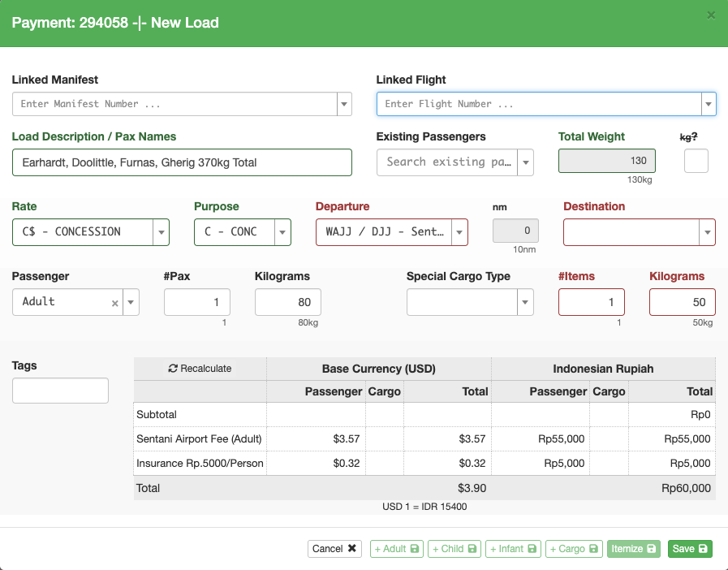The width and height of the screenshot is (728, 570).
Task: Click the Save button
Action: pos(689,549)
